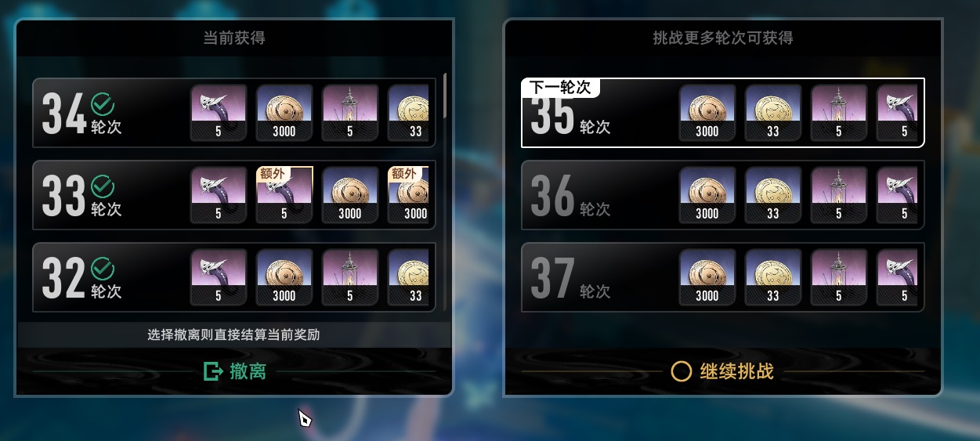Click the green checkmark beside round 32
The width and height of the screenshot is (980, 441).
click(103, 268)
